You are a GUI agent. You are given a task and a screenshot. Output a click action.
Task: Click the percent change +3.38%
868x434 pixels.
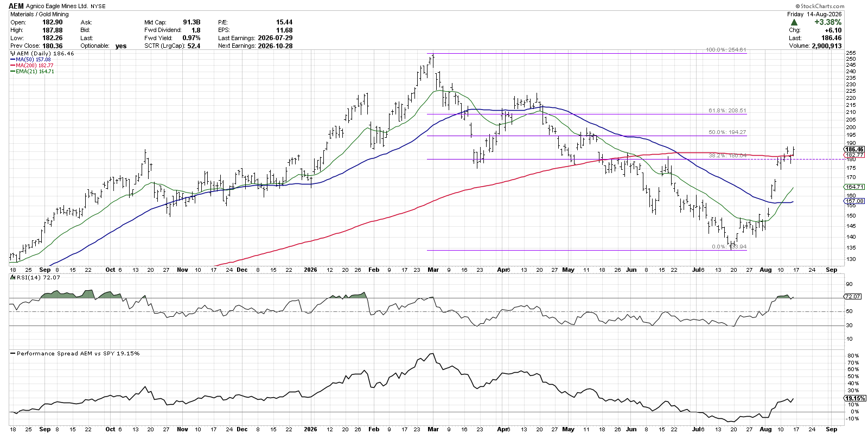coord(828,22)
